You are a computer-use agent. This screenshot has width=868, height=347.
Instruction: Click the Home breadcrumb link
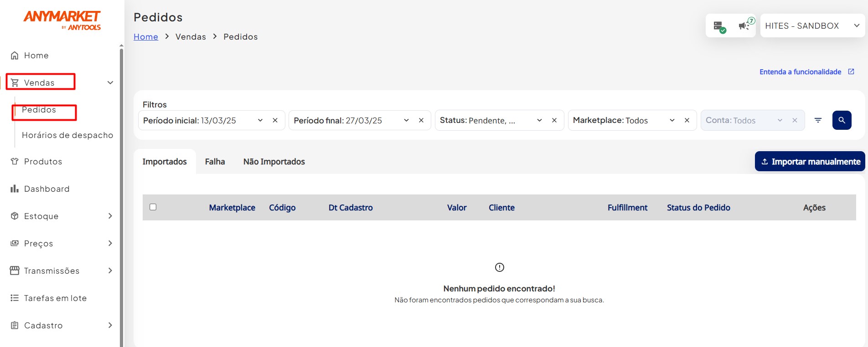point(146,37)
